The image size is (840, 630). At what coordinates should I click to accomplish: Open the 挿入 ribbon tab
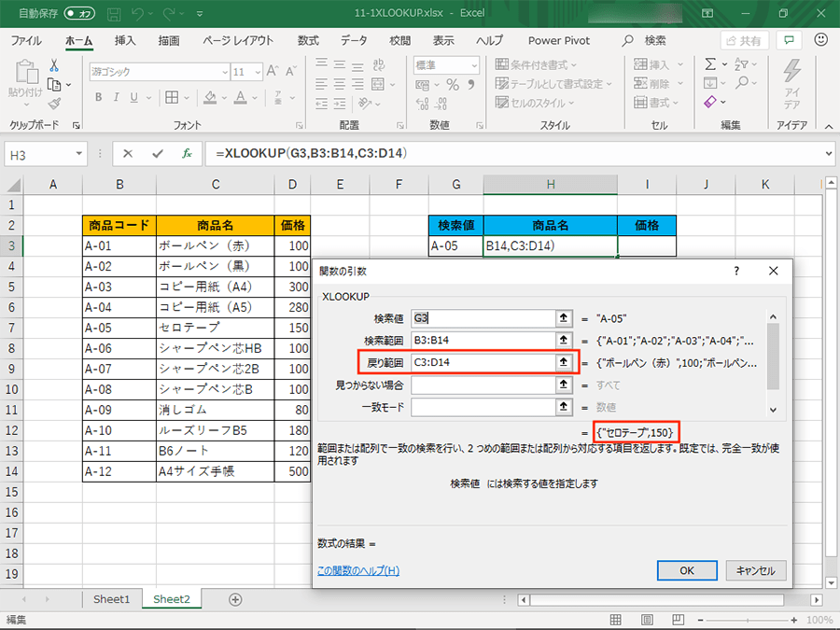pos(125,40)
